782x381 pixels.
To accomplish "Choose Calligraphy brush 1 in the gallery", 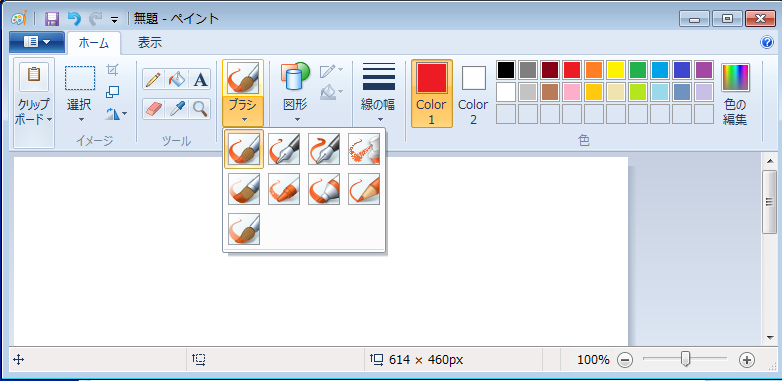I will 284,149.
